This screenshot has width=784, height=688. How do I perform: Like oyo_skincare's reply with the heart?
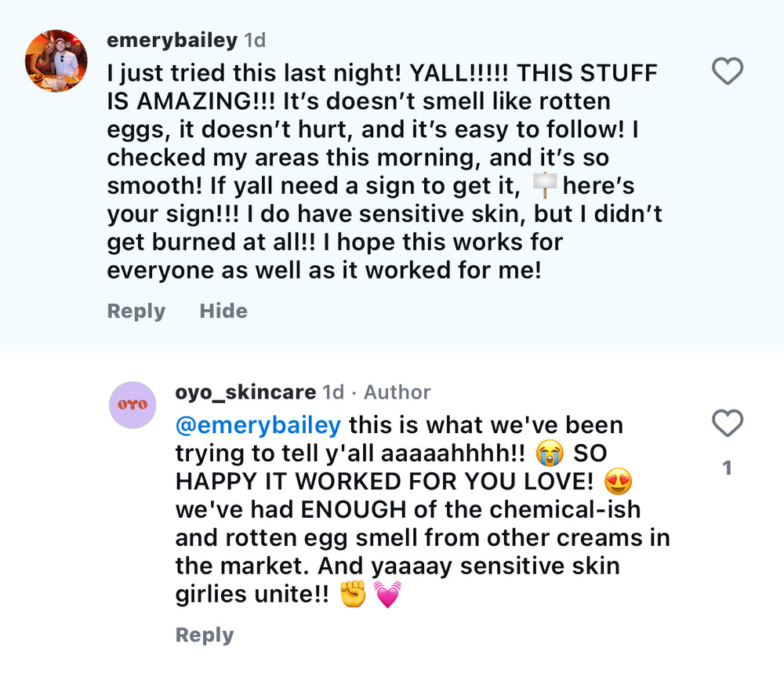(727, 424)
